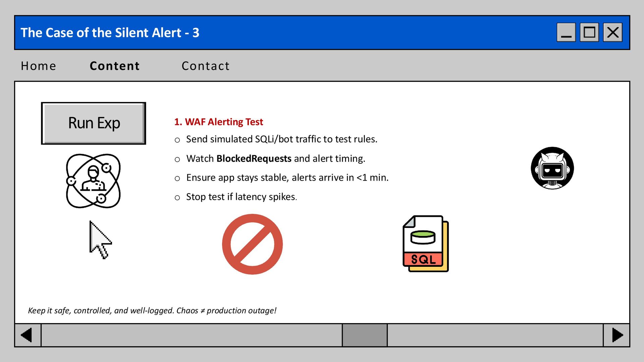Click the robot bot avatar icon
This screenshot has width=644, height=362.
click(552, 168)
